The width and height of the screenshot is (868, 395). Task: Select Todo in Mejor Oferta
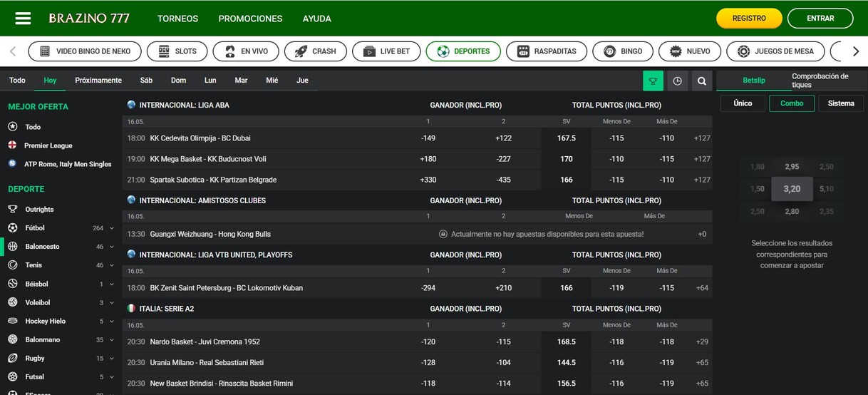33,127
